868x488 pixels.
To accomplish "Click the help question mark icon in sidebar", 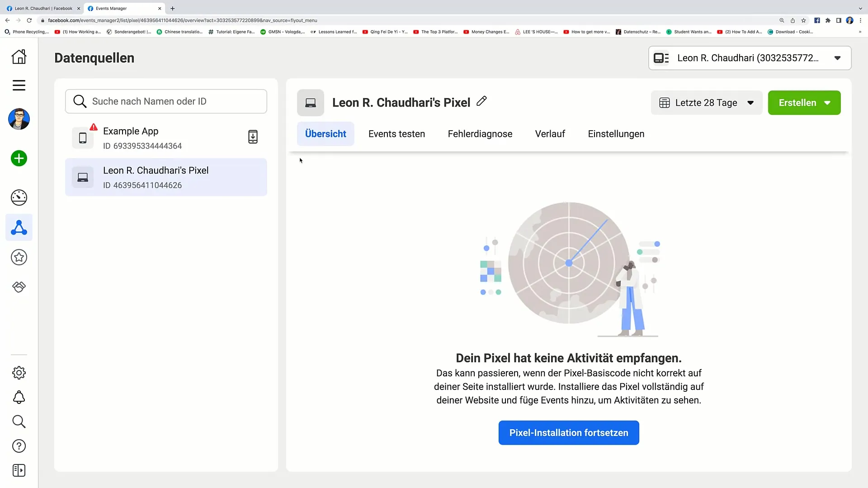I will pos(19,446).
